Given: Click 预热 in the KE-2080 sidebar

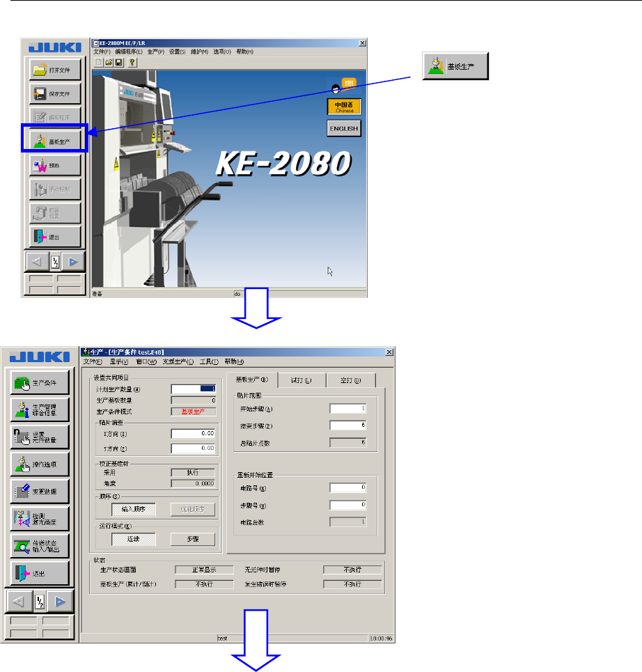Looking at the screenshot, I should coord(55,165).
